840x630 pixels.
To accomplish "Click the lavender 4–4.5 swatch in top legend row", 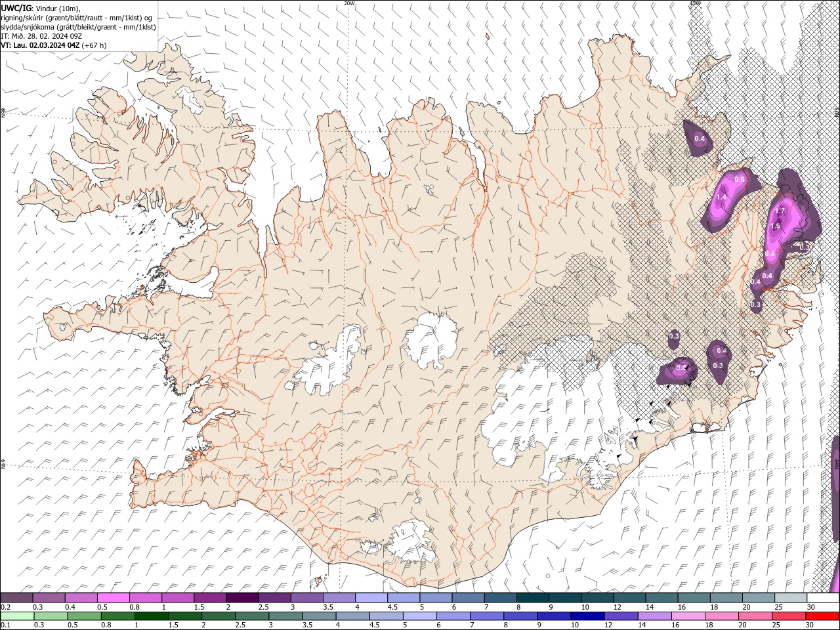I will point(371,598).
